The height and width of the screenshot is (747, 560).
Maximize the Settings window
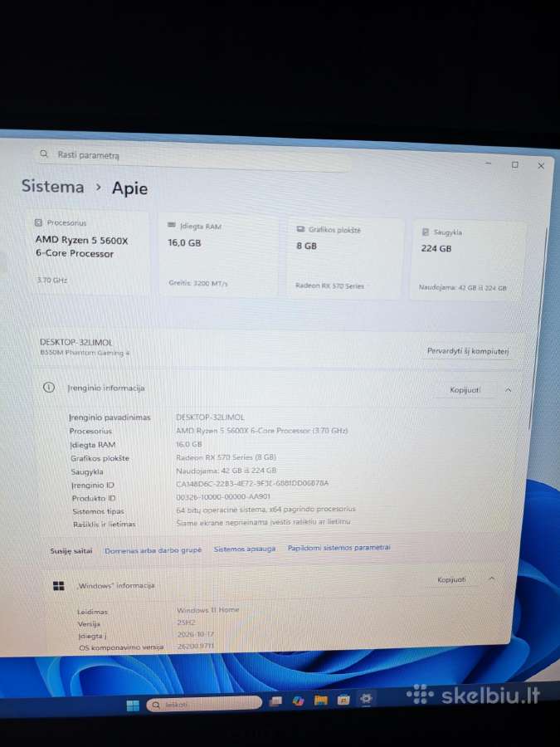[514, 165]
